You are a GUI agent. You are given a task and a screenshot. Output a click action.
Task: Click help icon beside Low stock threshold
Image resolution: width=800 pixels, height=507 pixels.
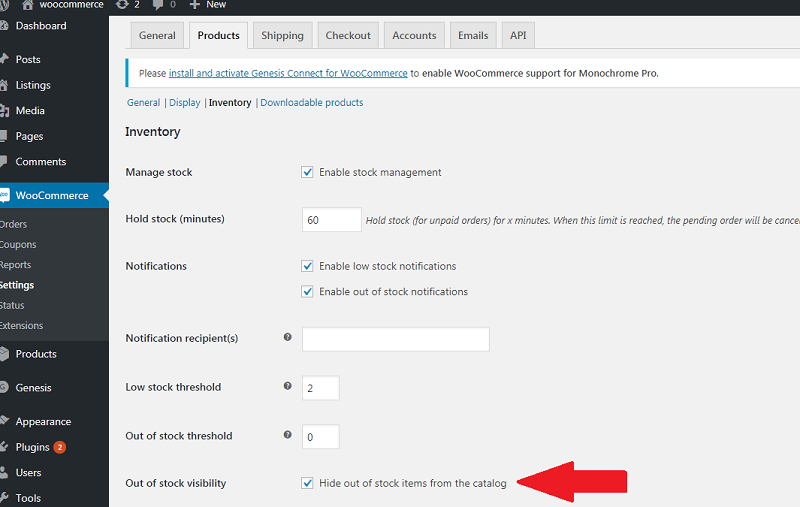click(x=287, y=386)
